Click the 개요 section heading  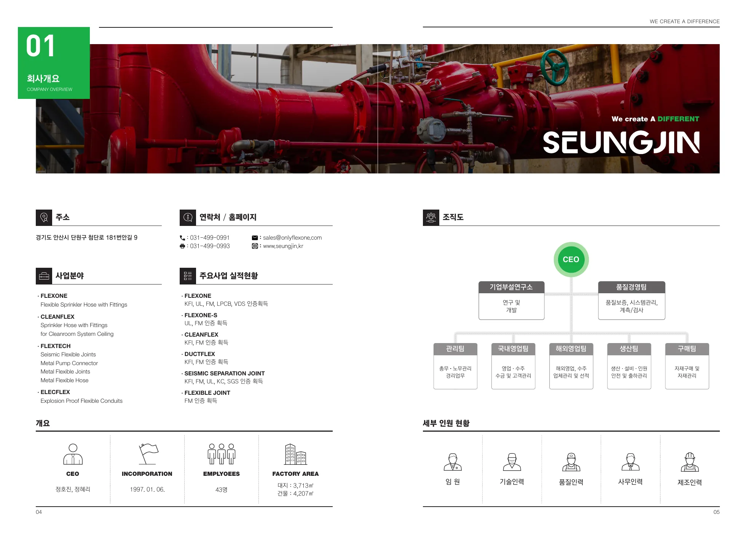click(x=43, y=423)
